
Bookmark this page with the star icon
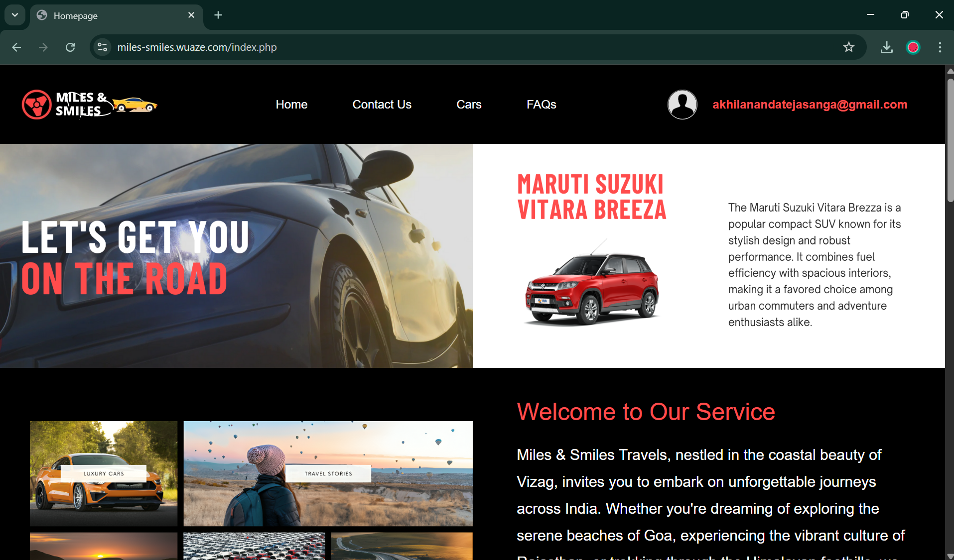pyautogui.click(x=848, y=47)
